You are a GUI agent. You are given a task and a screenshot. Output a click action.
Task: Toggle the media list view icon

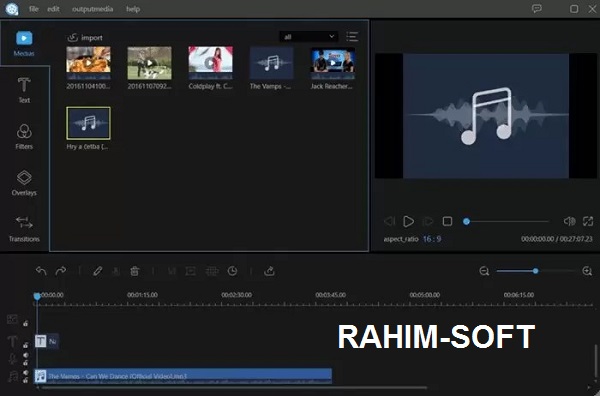352,37
